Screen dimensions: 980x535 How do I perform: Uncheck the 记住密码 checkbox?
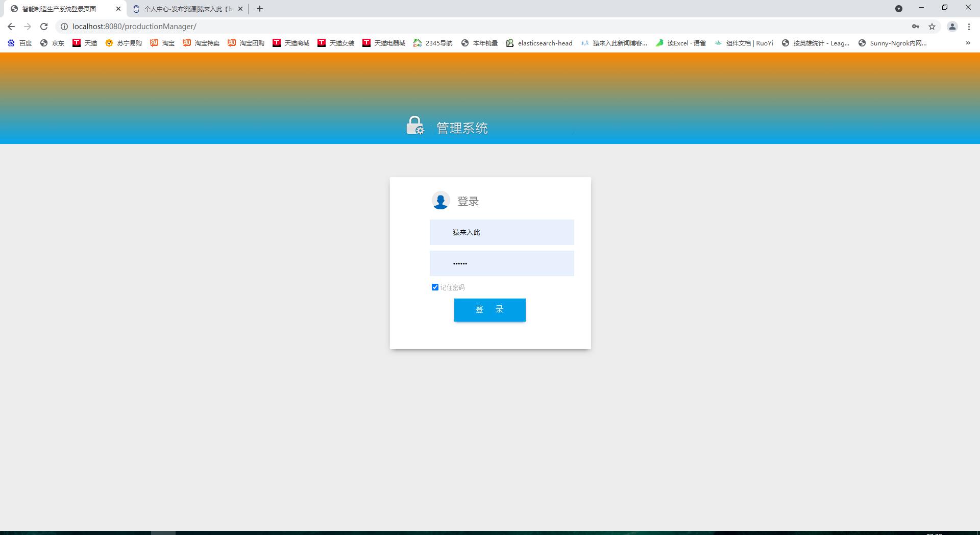click(435, 287)
